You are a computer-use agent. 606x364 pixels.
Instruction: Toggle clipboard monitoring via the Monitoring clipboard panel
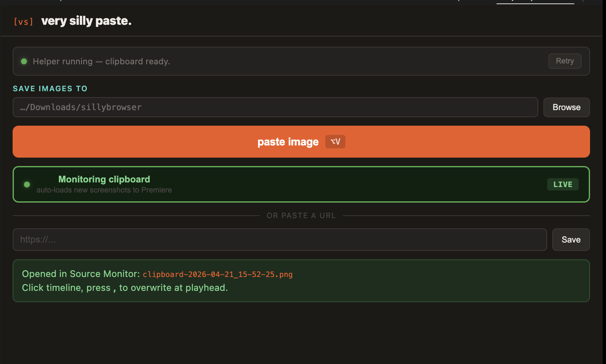point(301,184)
